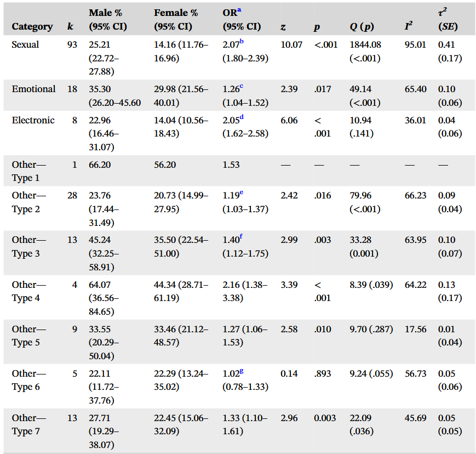
Task: Click the I² column header
Action: click(x=408, y=26)
